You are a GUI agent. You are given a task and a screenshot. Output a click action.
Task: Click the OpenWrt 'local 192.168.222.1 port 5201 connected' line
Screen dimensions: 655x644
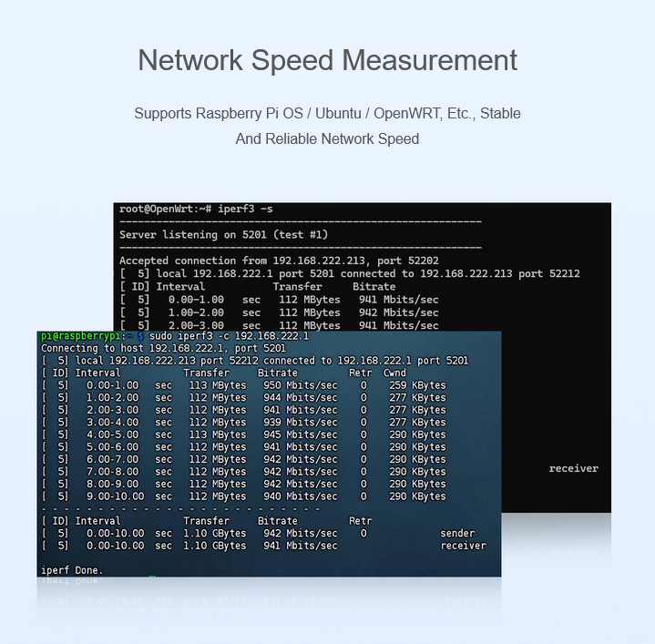[x=350, y=273]
